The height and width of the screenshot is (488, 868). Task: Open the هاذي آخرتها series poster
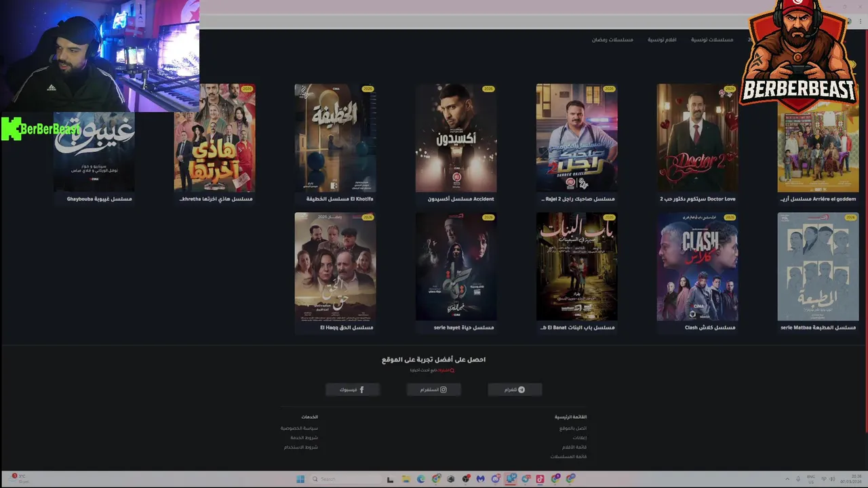pos(214,138)
